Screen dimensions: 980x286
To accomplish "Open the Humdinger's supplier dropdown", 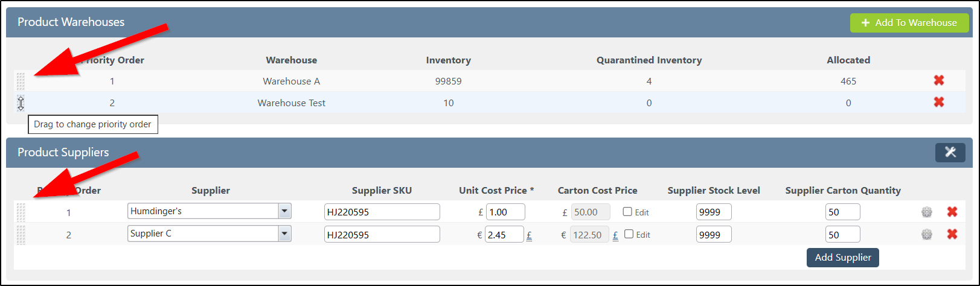I will (284, 211).
